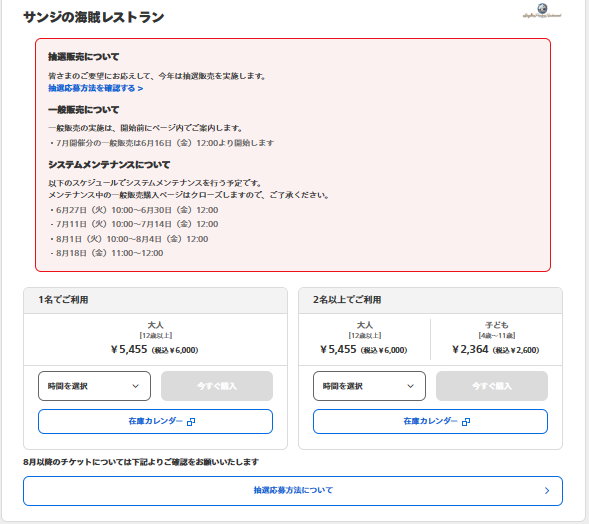Screen dimensions: 589x524
Task: Click dropdown chevron in 2名以上でご利用 time selector
Action: (411, 386)
